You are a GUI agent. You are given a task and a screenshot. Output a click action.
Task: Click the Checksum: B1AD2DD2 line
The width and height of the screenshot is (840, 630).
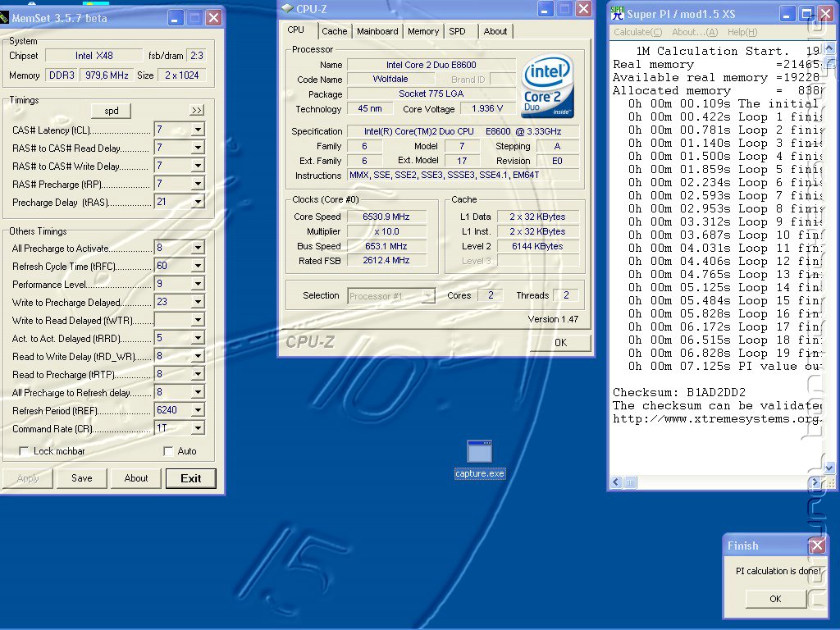(x=678, y=392)
